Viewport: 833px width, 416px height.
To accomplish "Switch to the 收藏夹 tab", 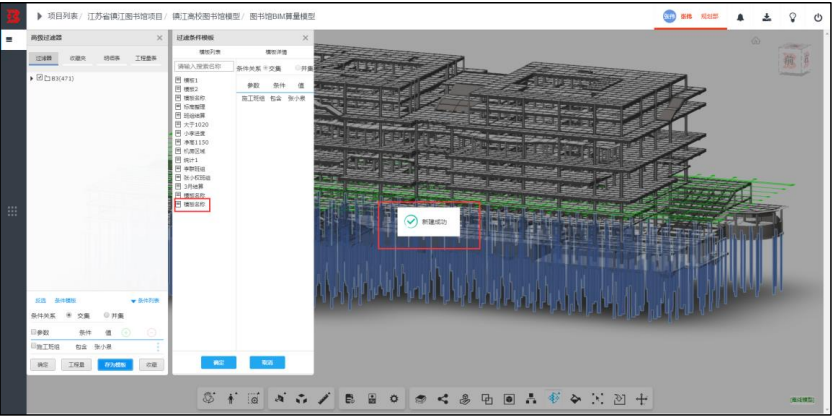I will 78,58.
